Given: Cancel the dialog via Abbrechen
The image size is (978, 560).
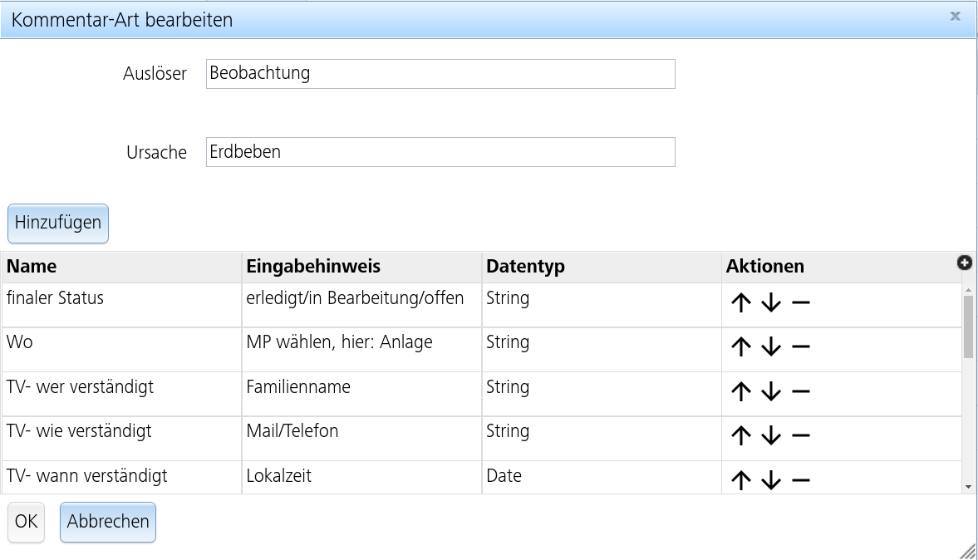Looking at the screenshot, I should pyautogui.click(x=107, y=522).
